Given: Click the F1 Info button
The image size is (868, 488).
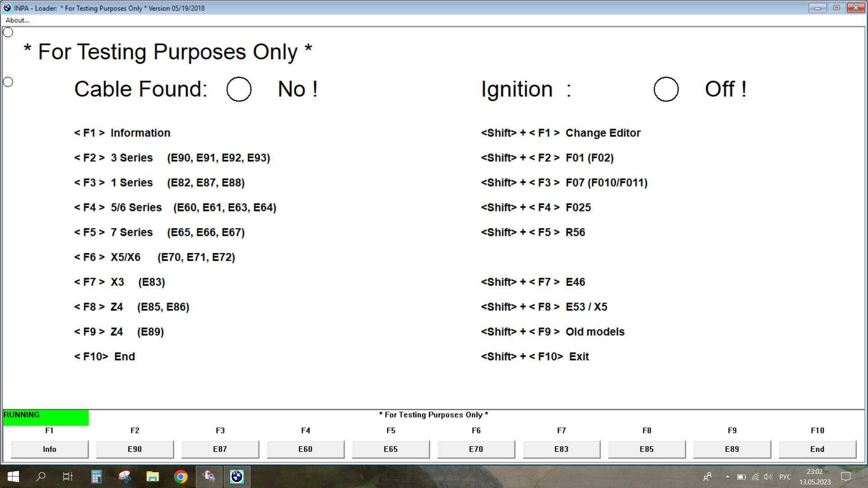Looking at the screenshot, I should click(x=49, y=449).
